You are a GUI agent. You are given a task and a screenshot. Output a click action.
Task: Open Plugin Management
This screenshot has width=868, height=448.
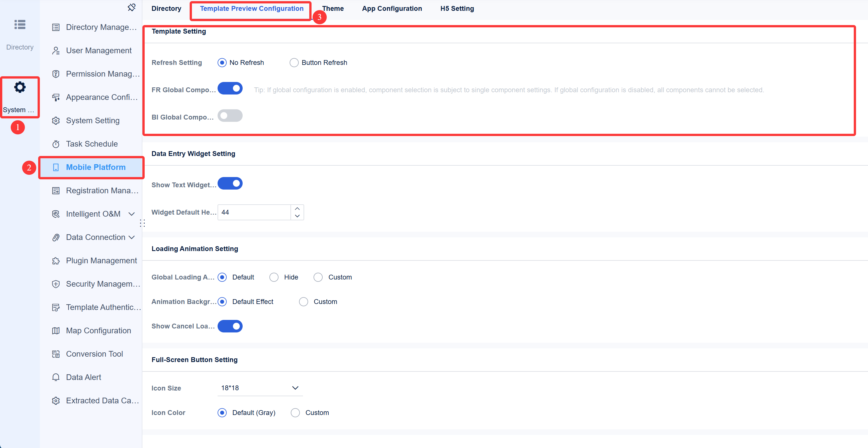(101, 260)
